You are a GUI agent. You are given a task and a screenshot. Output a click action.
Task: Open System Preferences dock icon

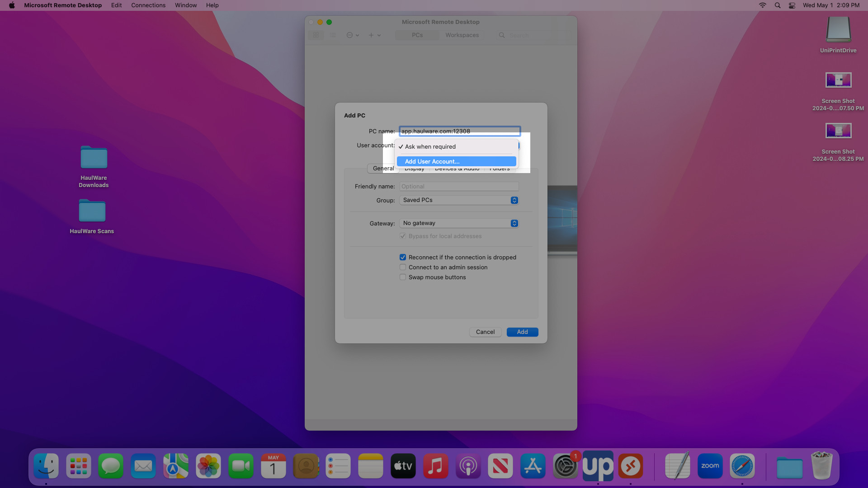tap(565, 466)
